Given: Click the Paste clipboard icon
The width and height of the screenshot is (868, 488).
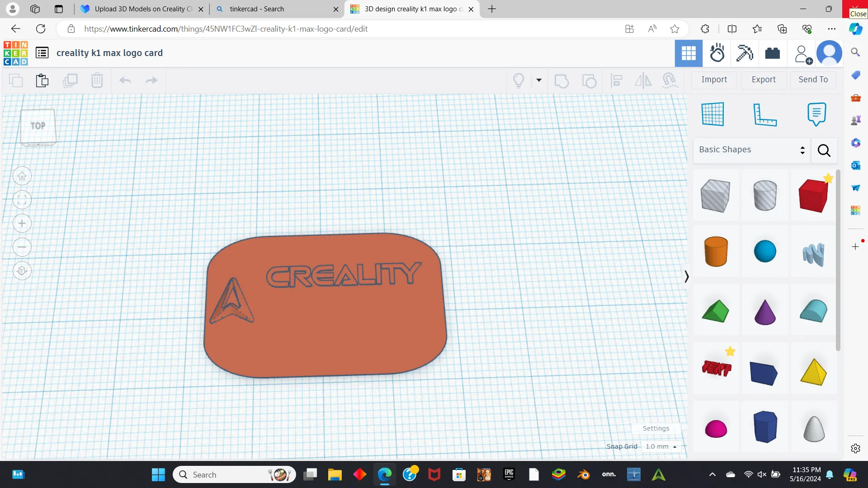Looking at the screenshot, I should point(42,80).
